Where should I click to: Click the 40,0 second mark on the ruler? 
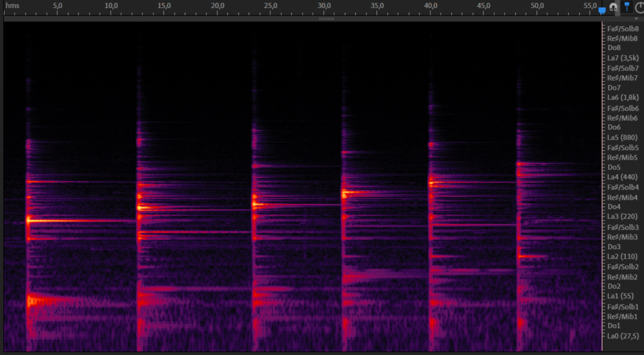point(431,5)
